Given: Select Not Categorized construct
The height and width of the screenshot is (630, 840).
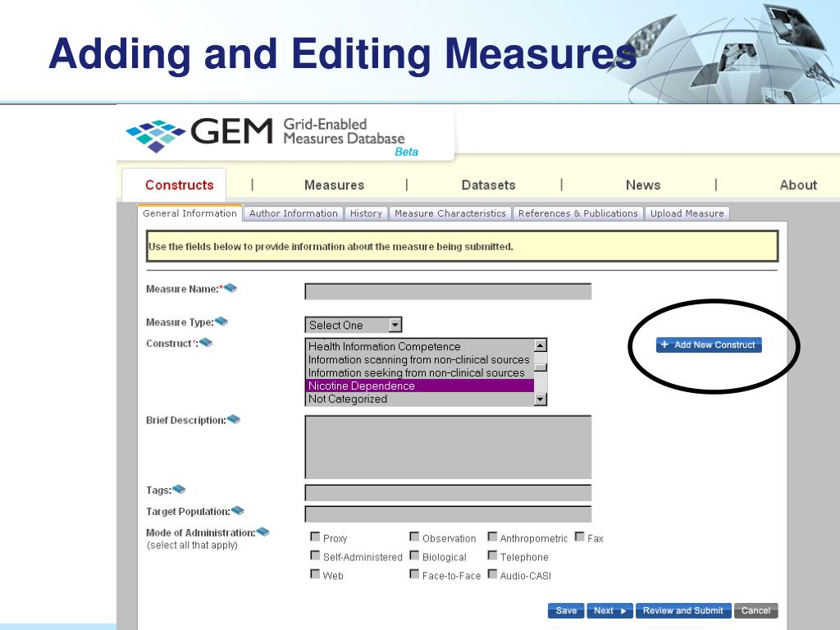Looking at the screenshot, I should [x=420, y=399].
